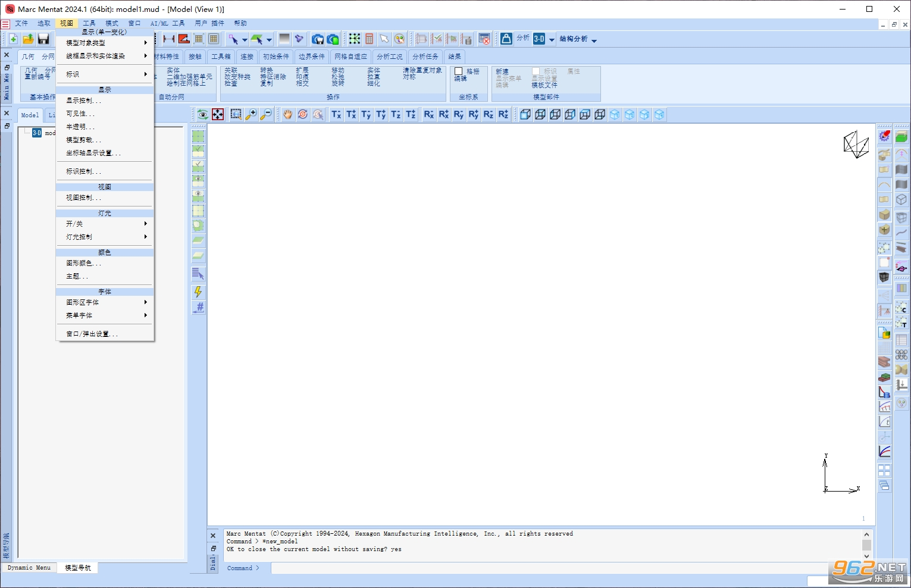Expand the 模型对象类型 submenu
The image size is (911, 588).
[x=105, y=43]
